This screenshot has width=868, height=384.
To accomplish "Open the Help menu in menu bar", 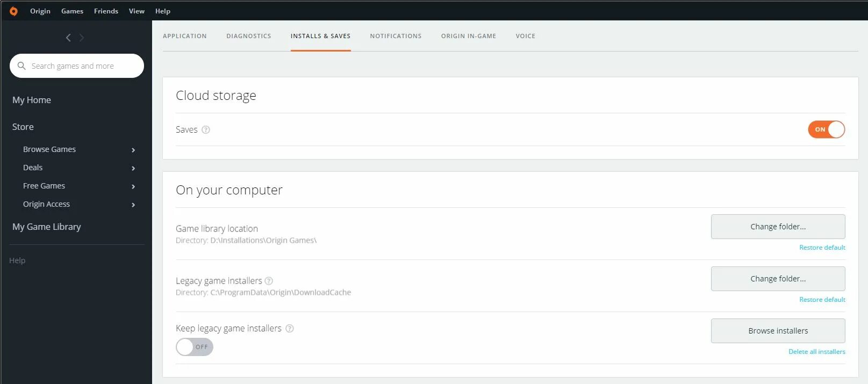I will point(163,11).
